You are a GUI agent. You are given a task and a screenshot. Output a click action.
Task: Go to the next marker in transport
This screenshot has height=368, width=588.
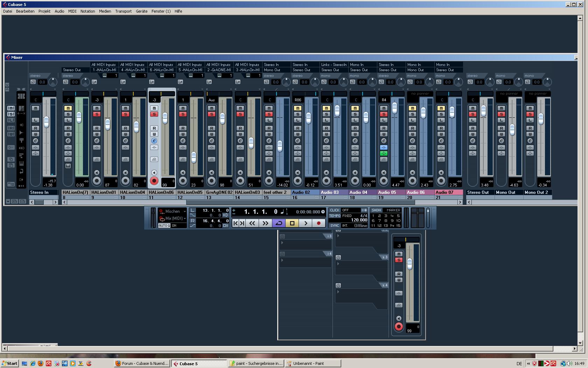click(x=242, y=223)
